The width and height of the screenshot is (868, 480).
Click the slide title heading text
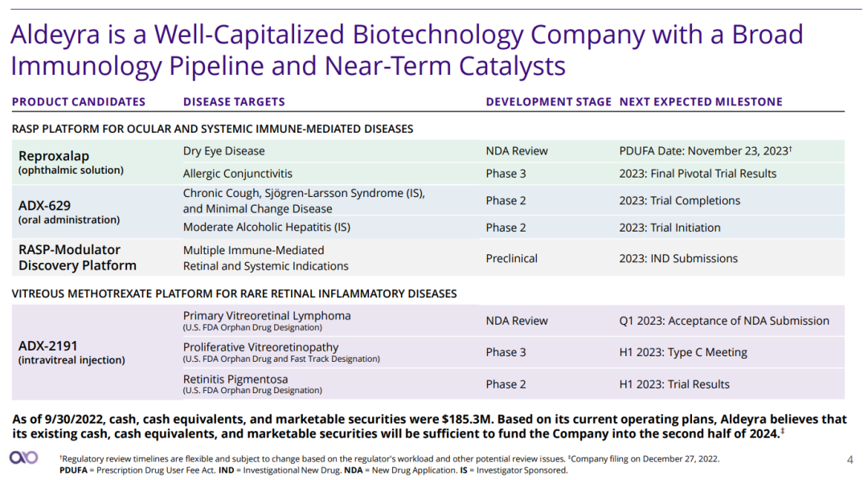click(406, 49)
